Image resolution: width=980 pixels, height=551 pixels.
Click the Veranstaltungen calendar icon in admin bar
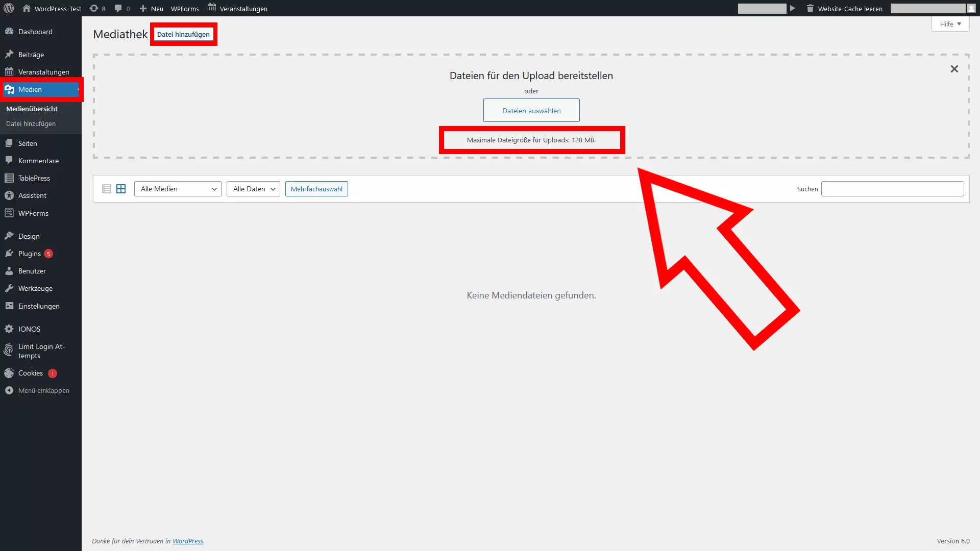click(x=212, y=8)
